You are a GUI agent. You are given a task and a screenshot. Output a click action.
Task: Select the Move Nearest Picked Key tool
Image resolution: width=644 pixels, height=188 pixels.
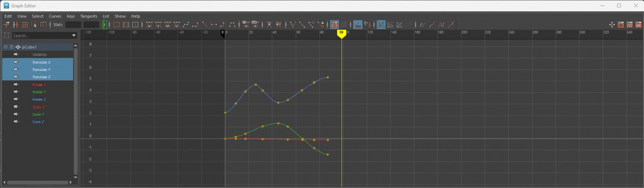(6, 25)
